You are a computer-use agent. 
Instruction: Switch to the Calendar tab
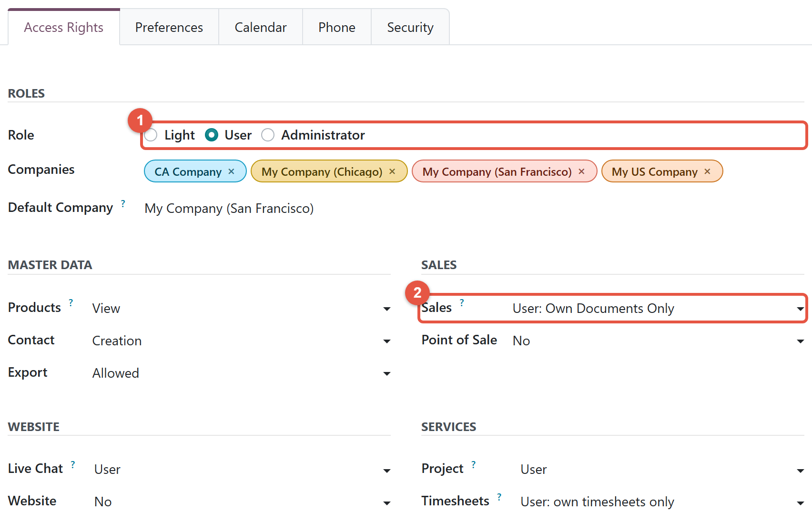click(261, 28)
